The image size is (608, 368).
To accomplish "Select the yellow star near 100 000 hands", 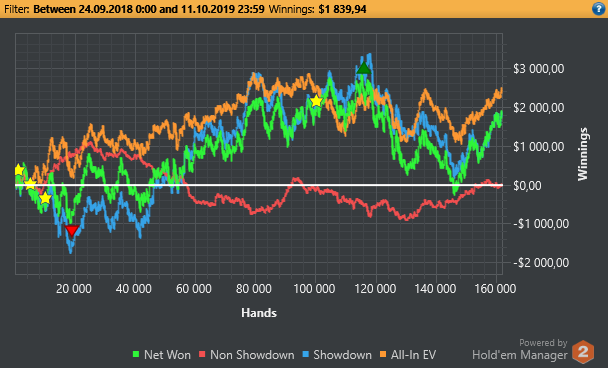I will [316, 101].
